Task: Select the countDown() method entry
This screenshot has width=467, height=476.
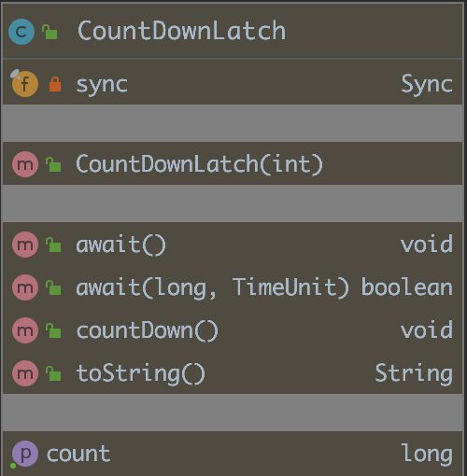Action: coord(233,330)
